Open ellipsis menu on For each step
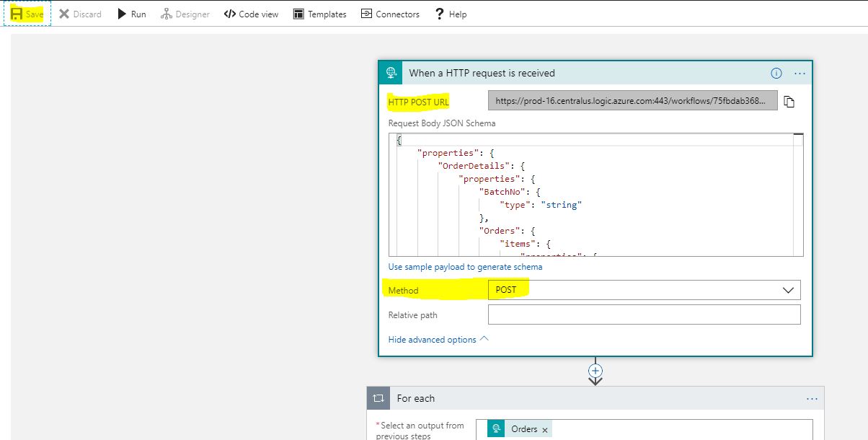Image resolution: width=868 pixels, height=440 pixels. pyautogui.click(x=812, y=398)
